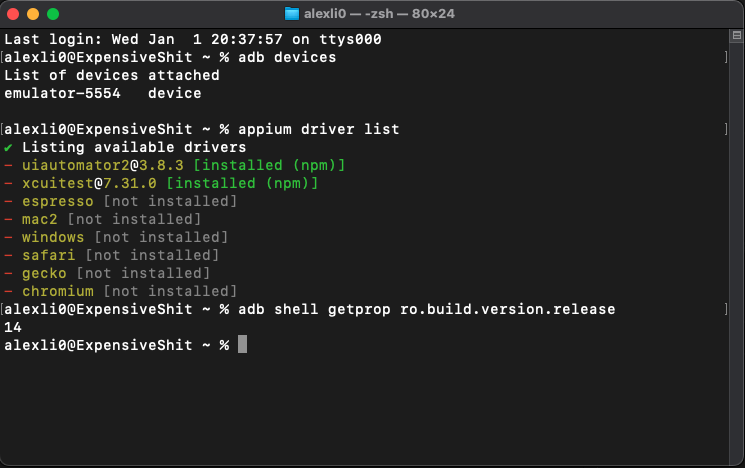This screenshot has width=745, height=468.
Task: Click the blinking cursor at the prompt
Action: (242, 344)
